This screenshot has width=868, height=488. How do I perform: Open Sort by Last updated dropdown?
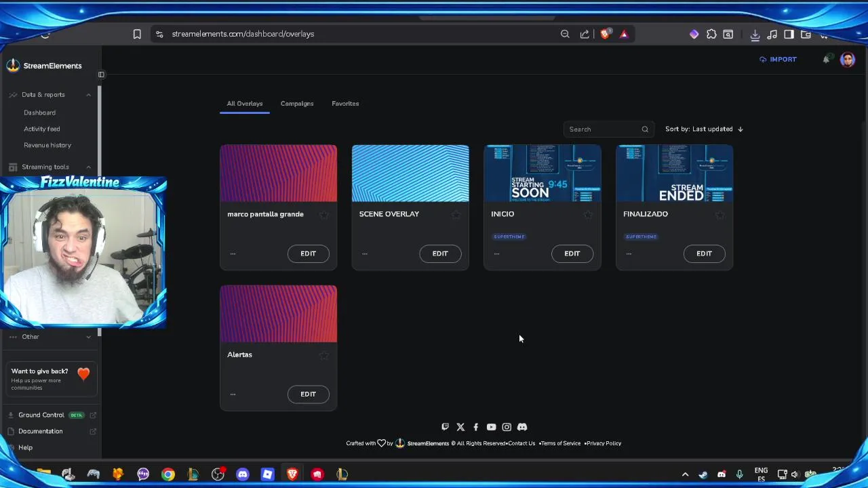tap(704, 129)
